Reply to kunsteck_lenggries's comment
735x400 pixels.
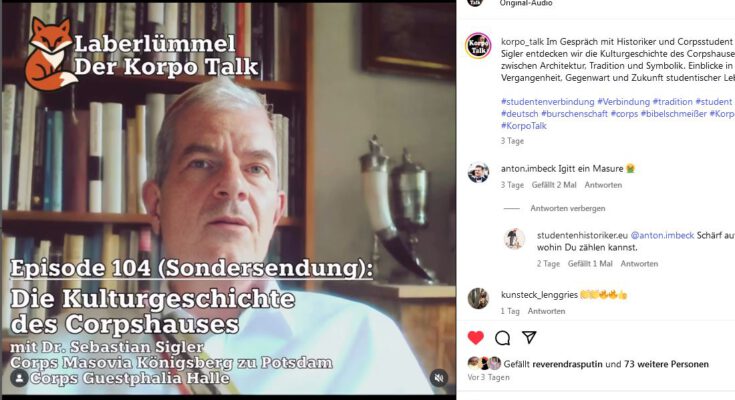(x=546, y=311)
